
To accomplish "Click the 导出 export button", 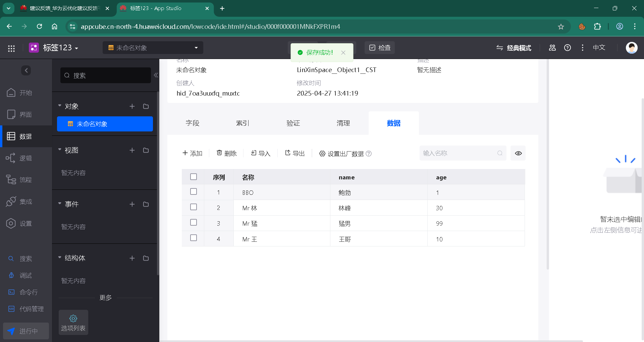I will tap(295, 153).
